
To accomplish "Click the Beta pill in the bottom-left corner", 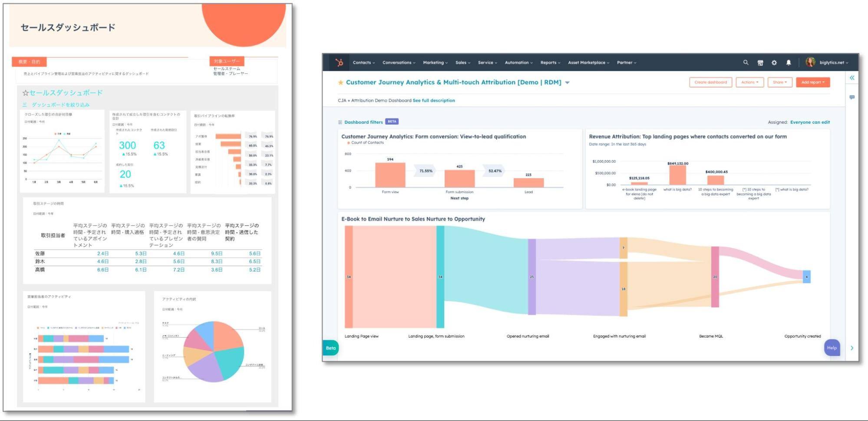I will coord(330,348).
